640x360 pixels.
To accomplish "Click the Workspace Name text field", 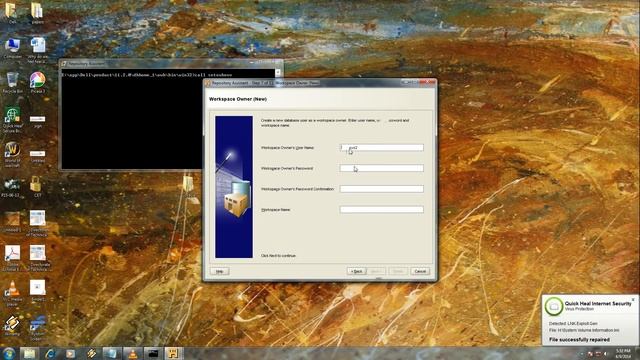I will point(382,209).
